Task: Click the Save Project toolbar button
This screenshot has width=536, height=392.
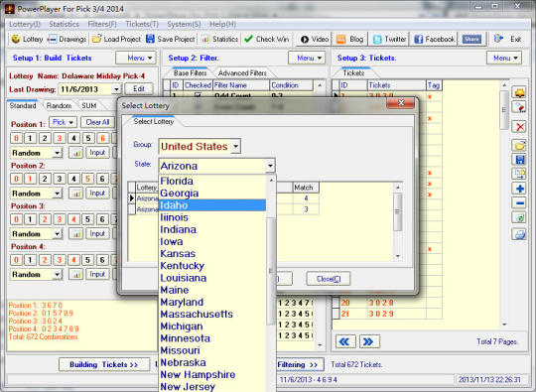Action: click(x=171, y=39)
